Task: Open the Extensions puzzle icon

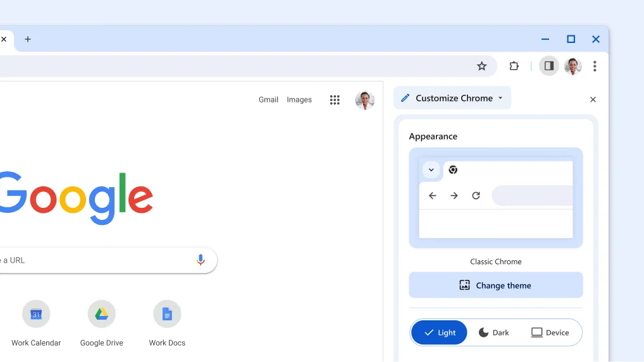Action: pos(514,66)
